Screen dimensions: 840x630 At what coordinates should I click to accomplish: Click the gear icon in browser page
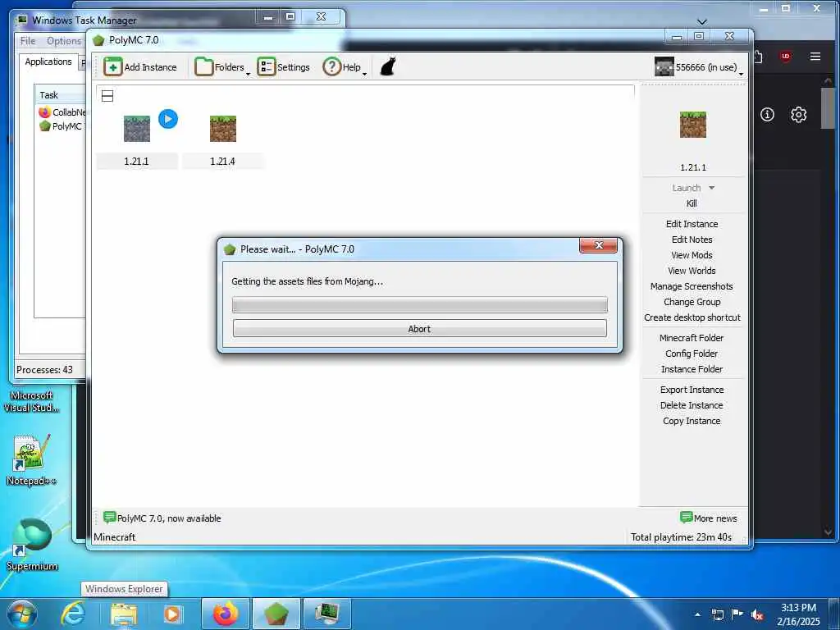798,114
